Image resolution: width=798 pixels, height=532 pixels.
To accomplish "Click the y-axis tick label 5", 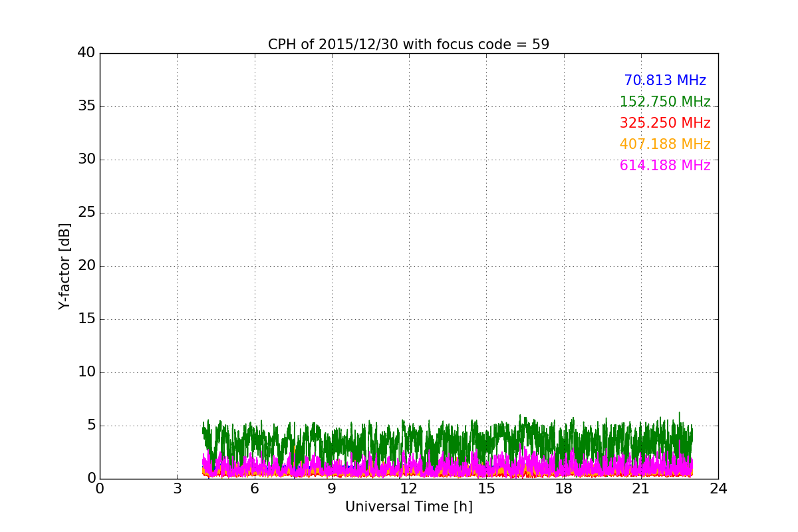I will [91, 425].
